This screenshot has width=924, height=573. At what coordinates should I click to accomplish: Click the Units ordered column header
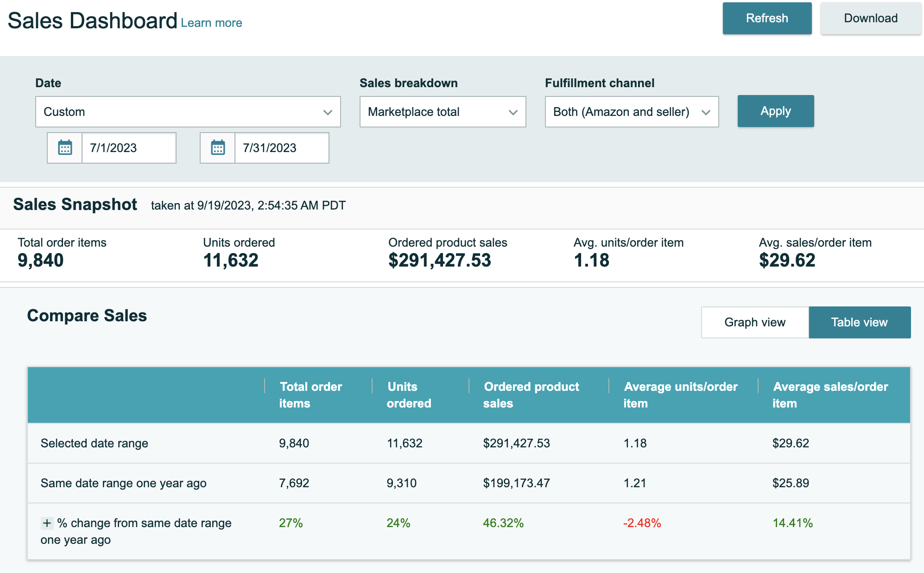click(x=408, y=395)
